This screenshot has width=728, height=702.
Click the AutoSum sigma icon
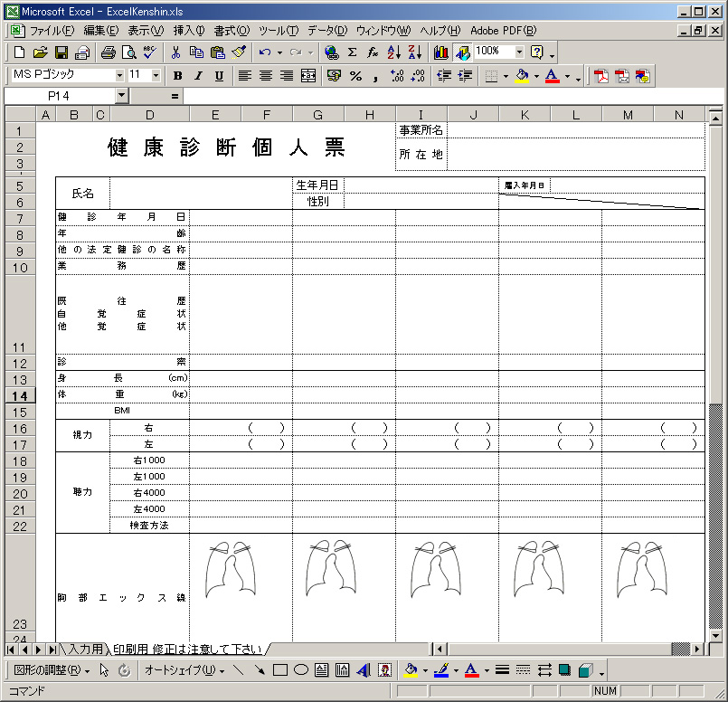(352, 52)
